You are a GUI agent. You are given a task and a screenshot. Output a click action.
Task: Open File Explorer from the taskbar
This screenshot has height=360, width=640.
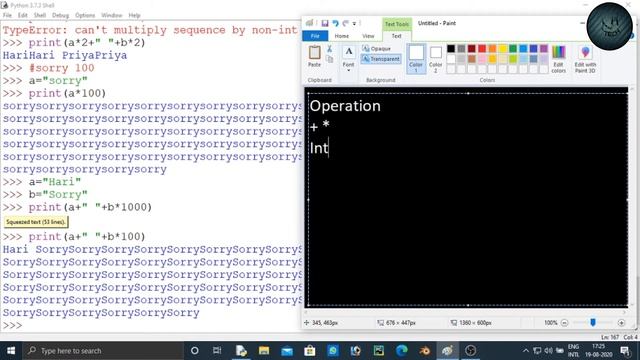pyautogui.click(x=264, y=351)
